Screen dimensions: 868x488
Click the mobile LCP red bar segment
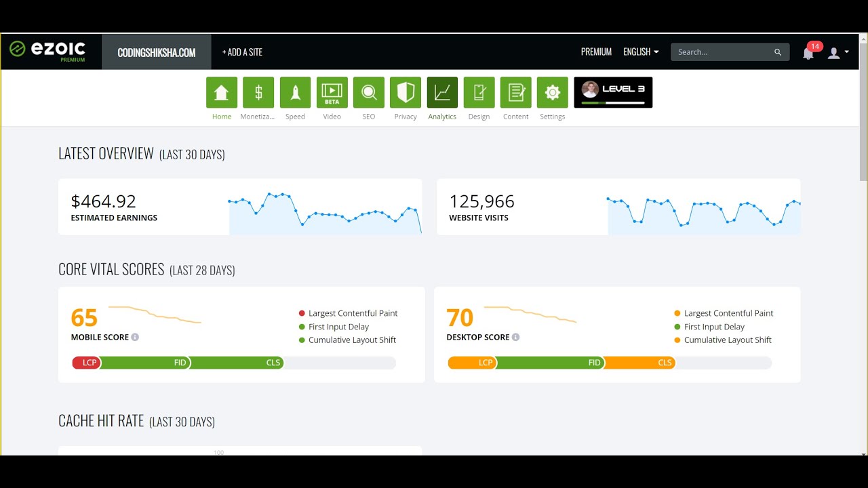tap(87, 363)
